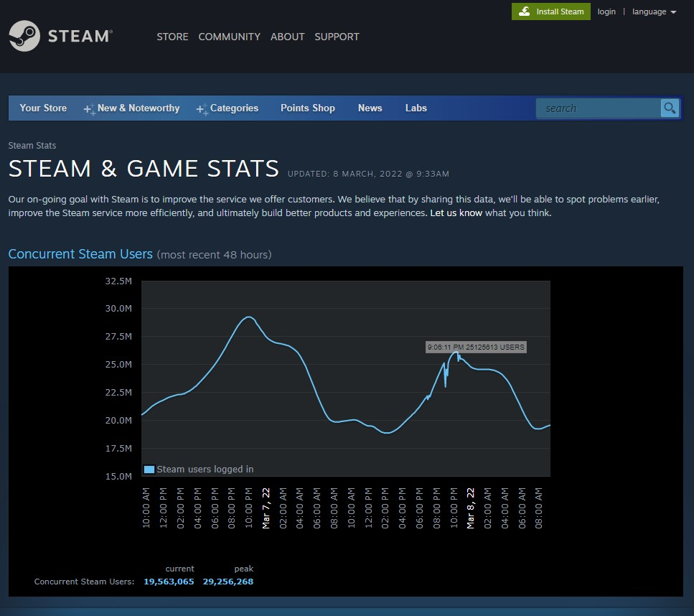Click the plus icon beside New & Noteworthy

coord(89,109)
